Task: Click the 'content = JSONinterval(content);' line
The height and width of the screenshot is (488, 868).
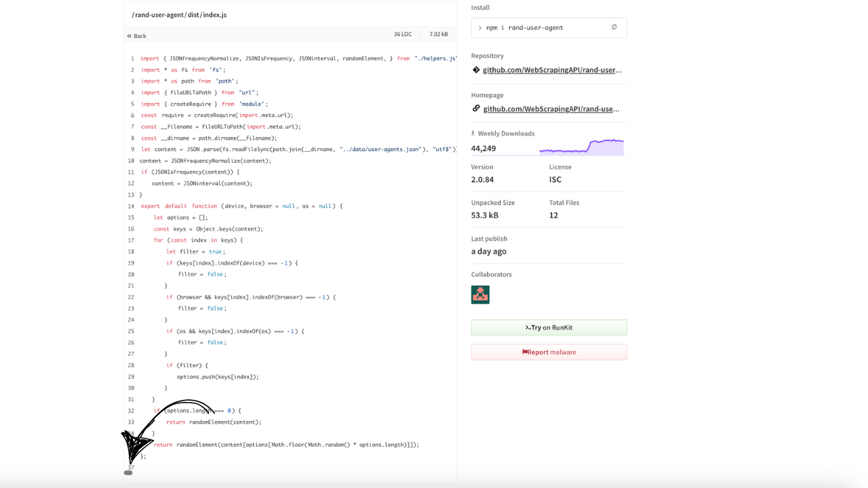Action: (202, 184)
